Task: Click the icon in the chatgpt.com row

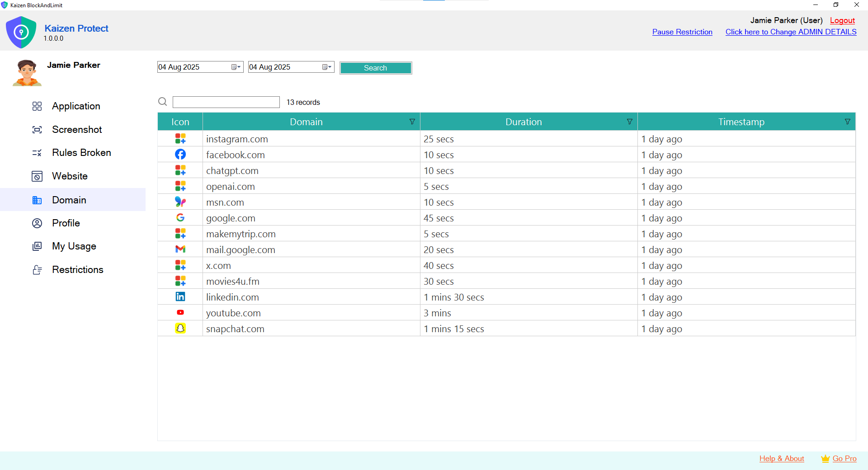Action: coord(180,170)
